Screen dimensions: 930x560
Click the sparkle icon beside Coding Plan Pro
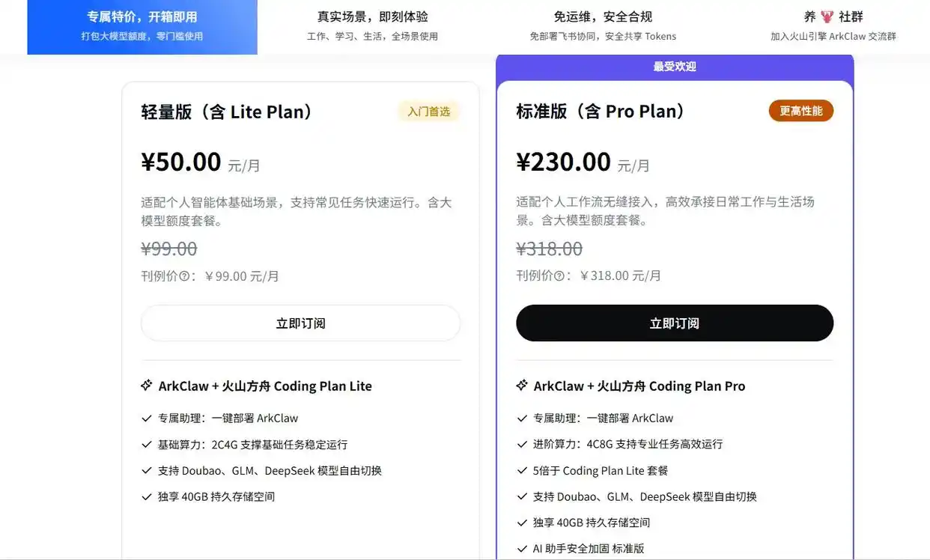coord(522,386)
